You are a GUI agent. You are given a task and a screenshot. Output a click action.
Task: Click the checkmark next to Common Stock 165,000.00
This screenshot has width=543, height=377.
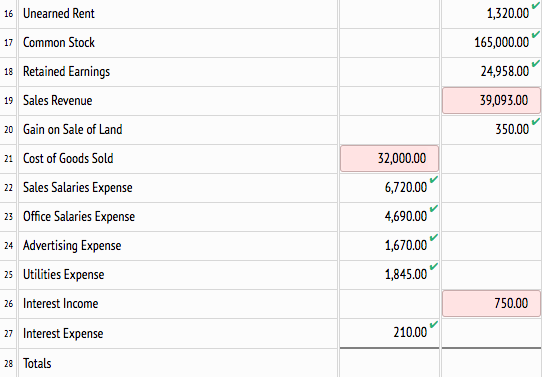(536, 34)
